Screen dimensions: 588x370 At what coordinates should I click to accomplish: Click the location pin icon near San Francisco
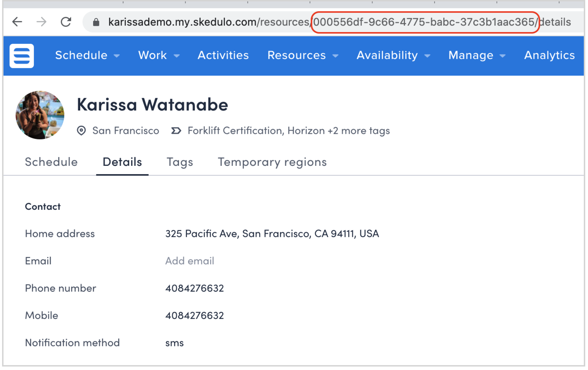(81, 131)
